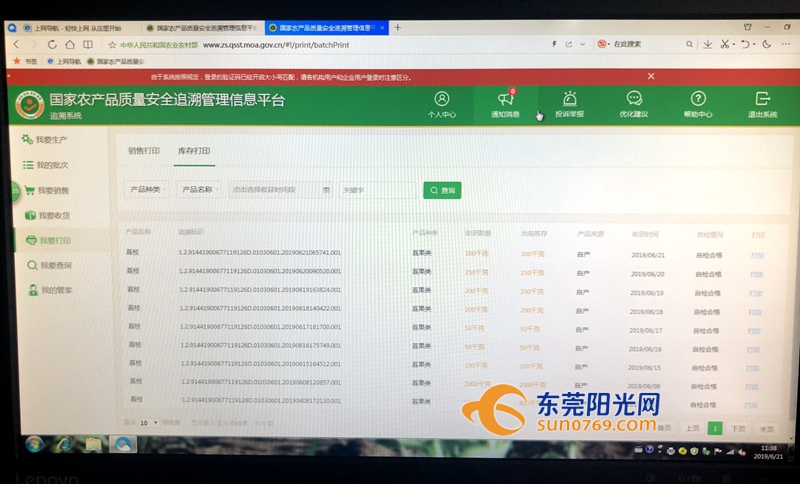This screenshot has height=484, width=800.
Task: Expand the 产品名称 dropdown
Action: pyautogui.click(x=199, y=189)
